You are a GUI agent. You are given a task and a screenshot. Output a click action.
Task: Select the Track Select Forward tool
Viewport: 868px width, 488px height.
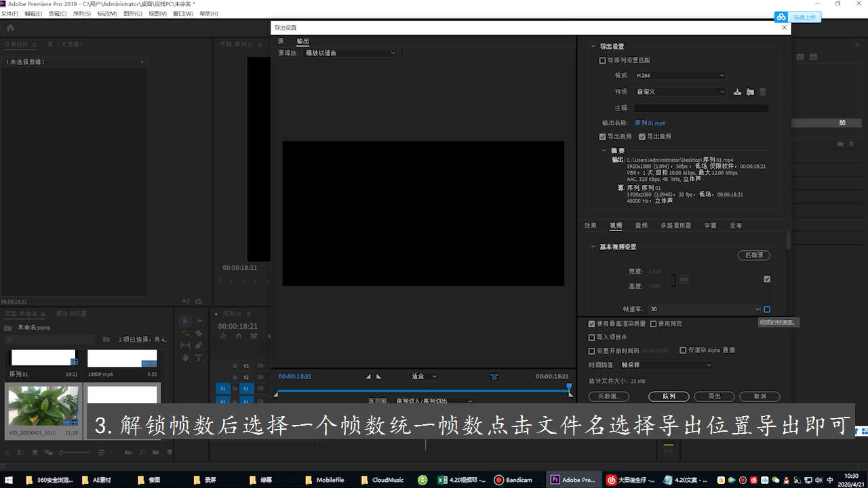pyautogui.click(x=199, y=321)
